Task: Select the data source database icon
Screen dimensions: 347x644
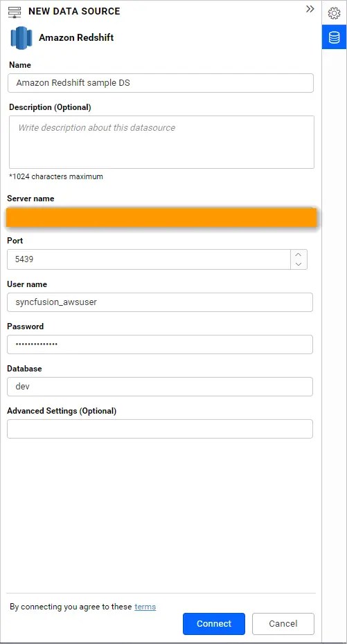Action: 335,38
